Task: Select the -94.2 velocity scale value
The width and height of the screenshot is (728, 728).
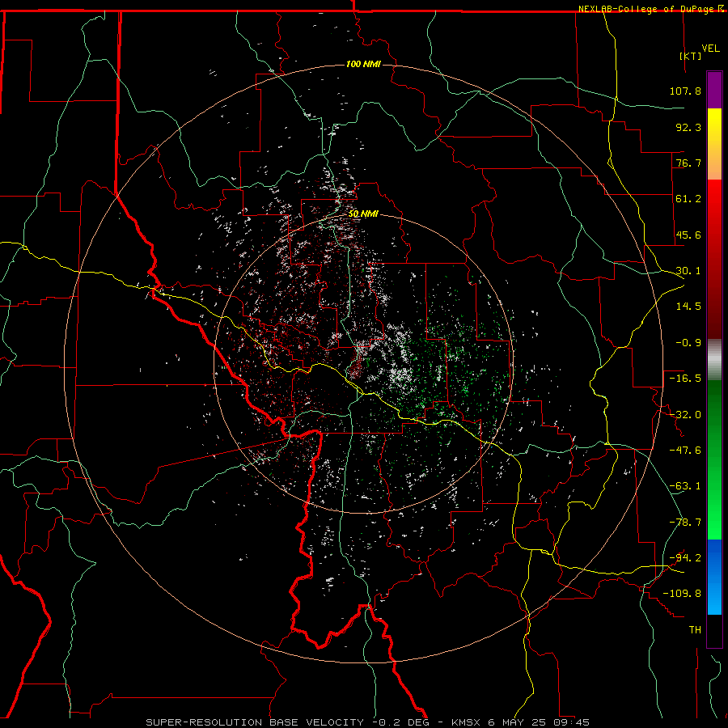Action: coord(685,558)
